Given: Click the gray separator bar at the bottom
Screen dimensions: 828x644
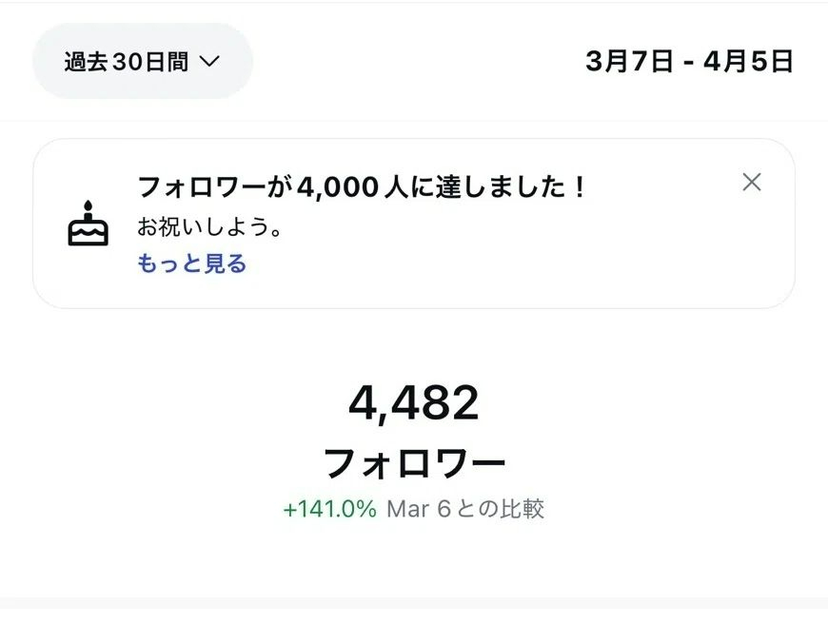Looking at the screenshot, I should (414, 602).
